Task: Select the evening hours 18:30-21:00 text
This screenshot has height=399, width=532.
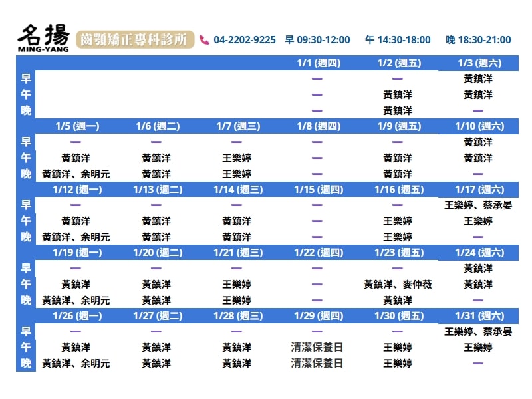Action: 478,40
